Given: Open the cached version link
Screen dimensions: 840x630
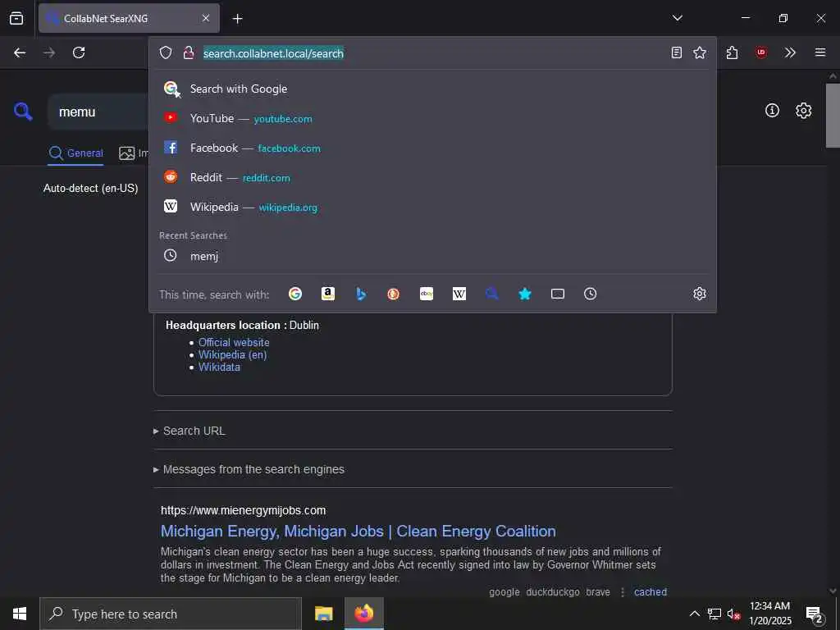Looking at the screenshot, I should pyautogui.click(x=651, y=592).
